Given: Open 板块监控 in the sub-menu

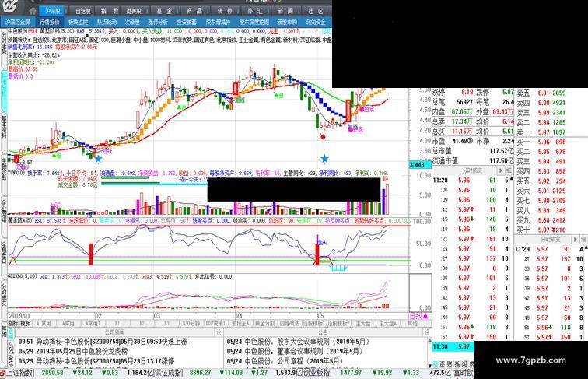Looking at the screenshot, I should [x=79, y=22].
